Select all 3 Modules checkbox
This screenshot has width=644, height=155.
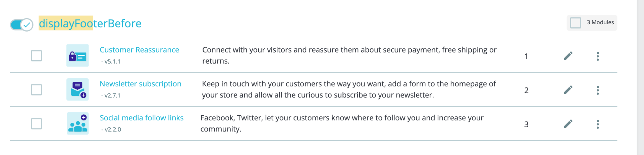576,23
